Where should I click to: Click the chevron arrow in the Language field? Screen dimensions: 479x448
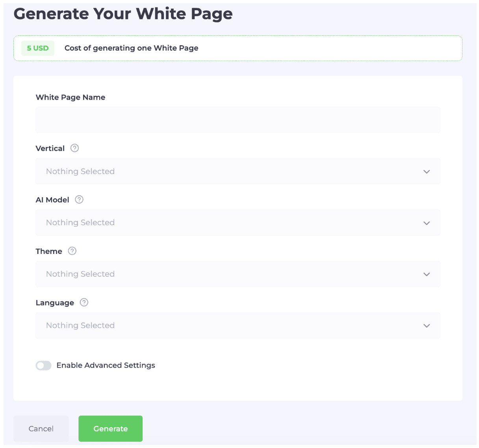pos(426,326)
